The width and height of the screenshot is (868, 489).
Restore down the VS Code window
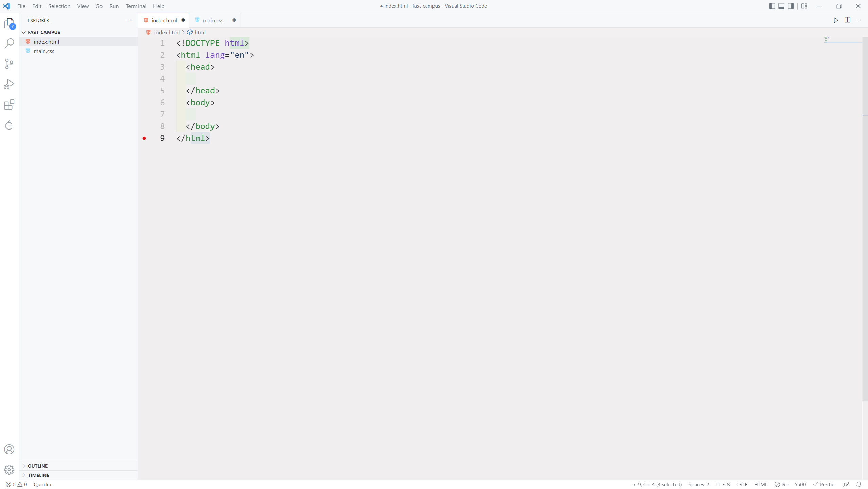(x=839, y=6)
